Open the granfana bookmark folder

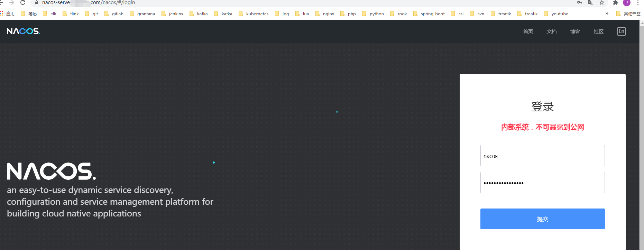click(x=142, y=13)
